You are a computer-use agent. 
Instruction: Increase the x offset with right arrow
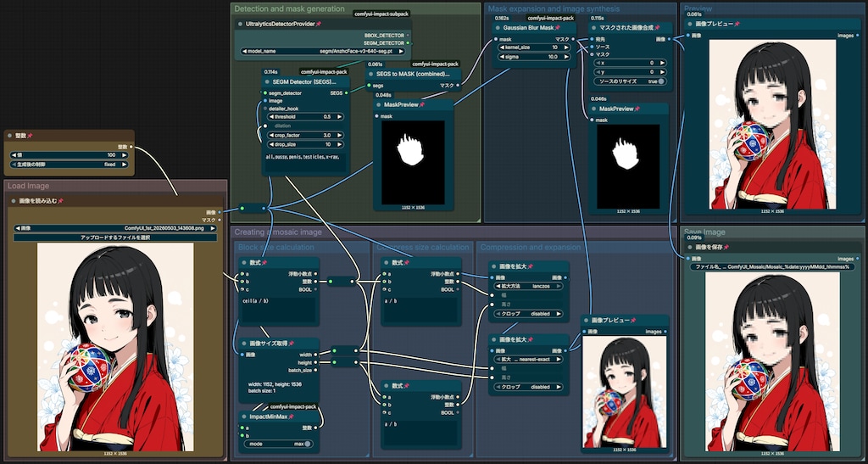(663, 63)
